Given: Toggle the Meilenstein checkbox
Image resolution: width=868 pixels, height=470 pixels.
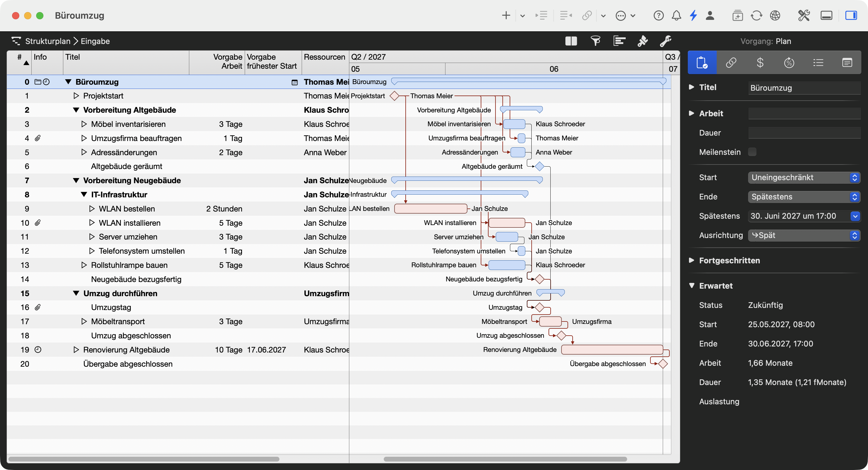Looking at the screenshot, I should coord(752,152).
